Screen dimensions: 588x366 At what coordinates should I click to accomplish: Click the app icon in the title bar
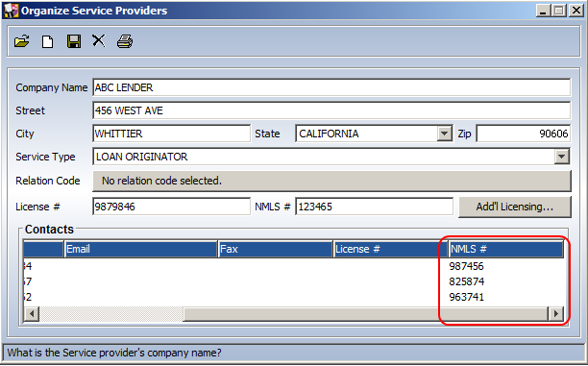pos(11,11)
